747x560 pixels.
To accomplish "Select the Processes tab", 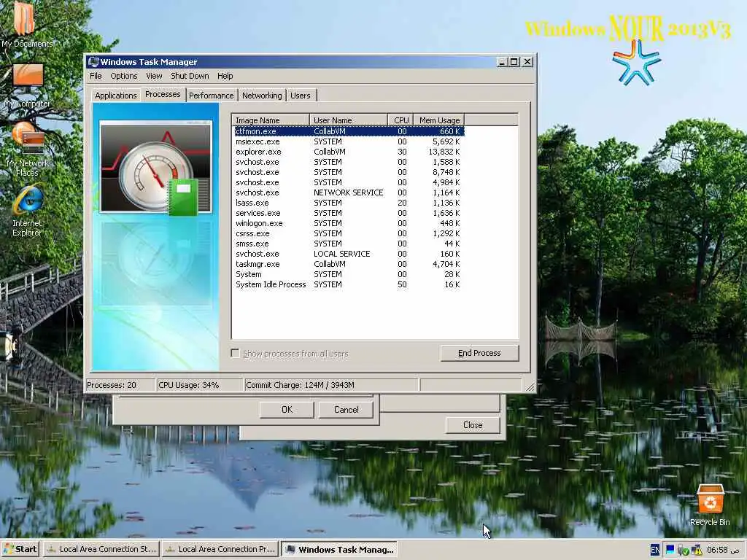I will click(x=163, y=94).
